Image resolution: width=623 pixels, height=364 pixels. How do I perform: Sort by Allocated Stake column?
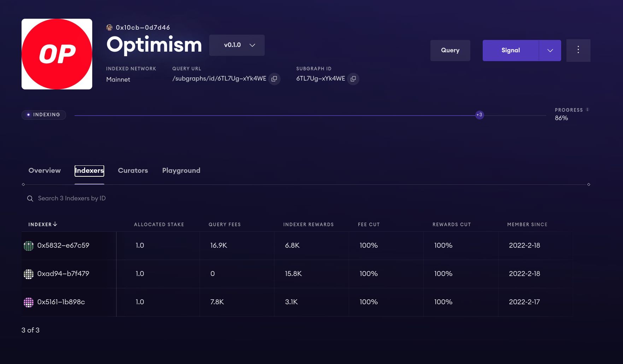(159, 225)
